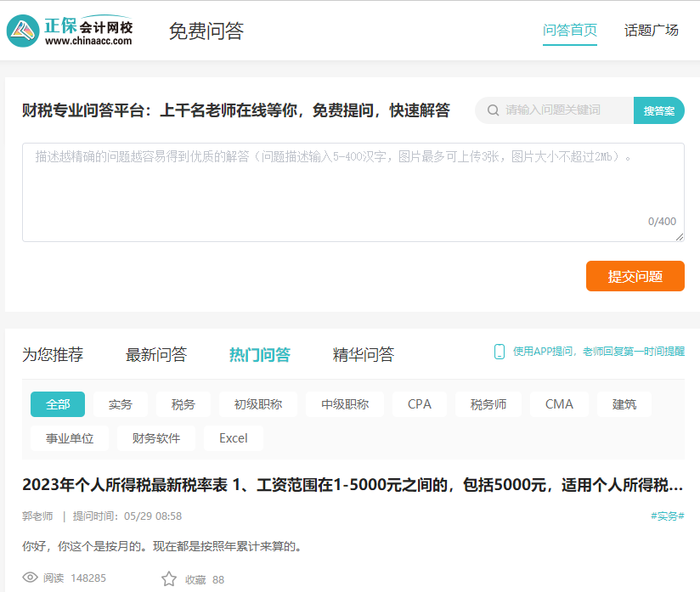Screen dimensions: 700x592
Task: Click into the question description textarea
Action: [x=353, y=192]
